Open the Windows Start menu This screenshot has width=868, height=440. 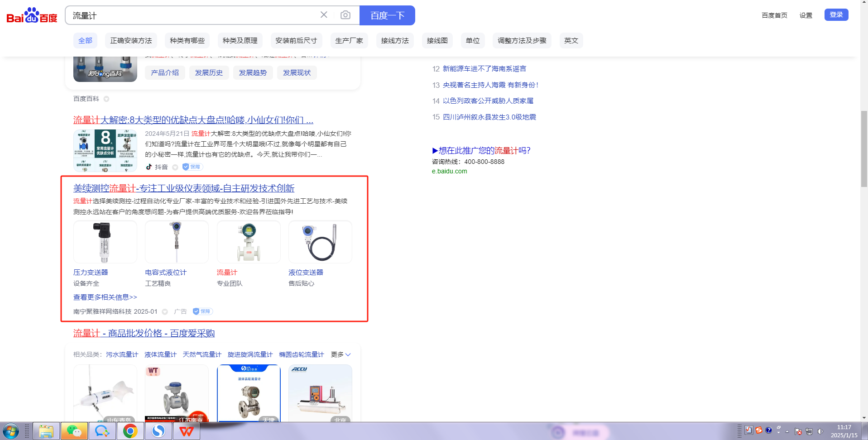(x=10, y=431)
